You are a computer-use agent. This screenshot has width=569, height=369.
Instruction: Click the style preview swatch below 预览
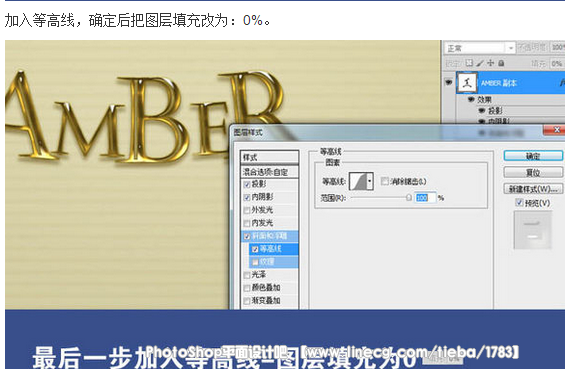point(532,231)
